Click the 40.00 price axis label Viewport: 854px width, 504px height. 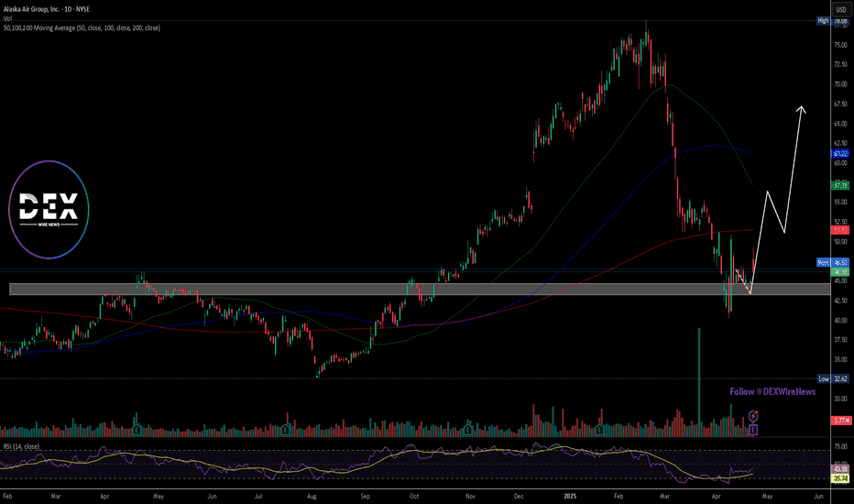point(840,321)
